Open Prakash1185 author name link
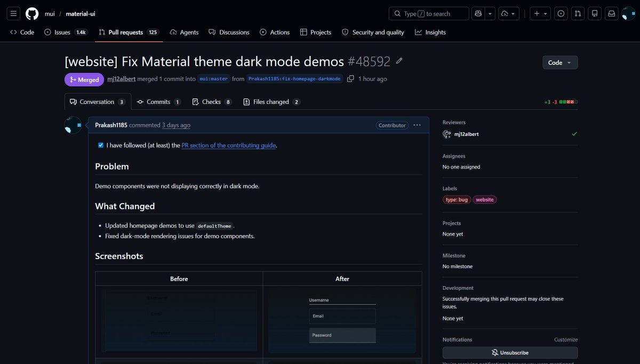This screenshot has height=364, width=640. click(x=111, y=125)
